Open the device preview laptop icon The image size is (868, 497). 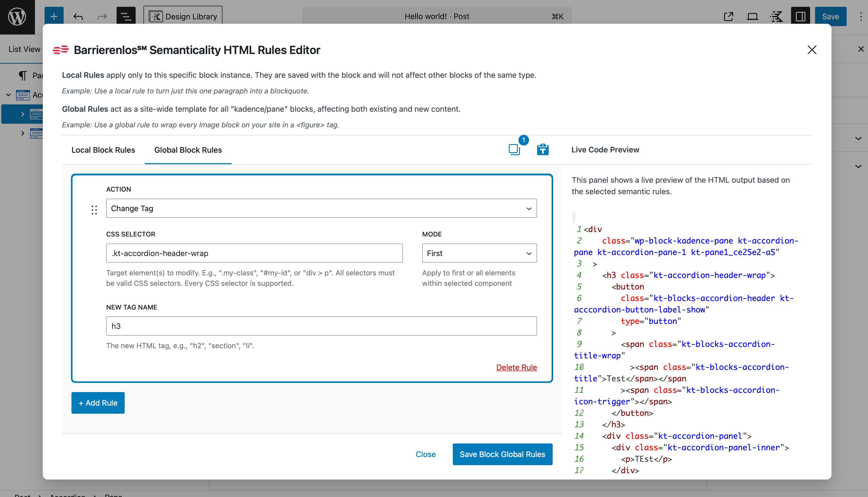(x=752, y=16)
